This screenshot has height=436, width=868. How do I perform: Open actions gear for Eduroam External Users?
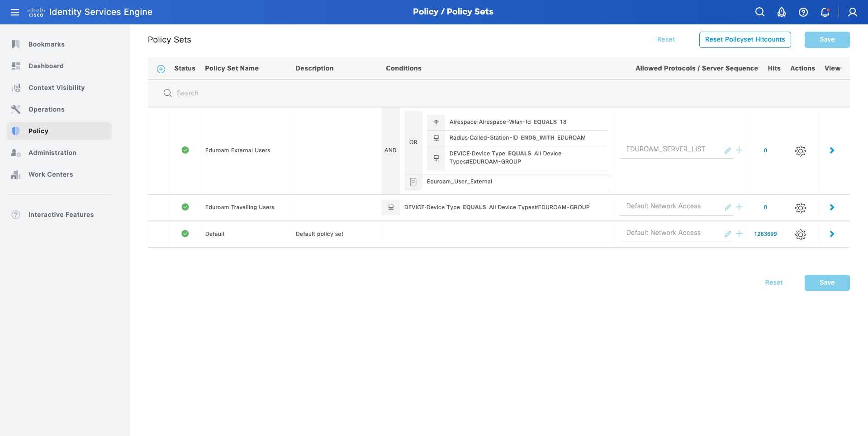801,151
